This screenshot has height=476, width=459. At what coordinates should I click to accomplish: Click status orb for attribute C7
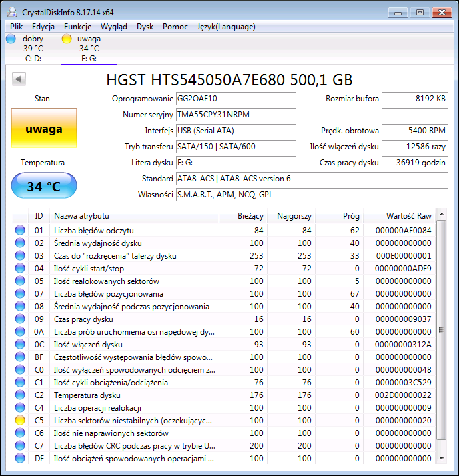[x=20, y=445]
